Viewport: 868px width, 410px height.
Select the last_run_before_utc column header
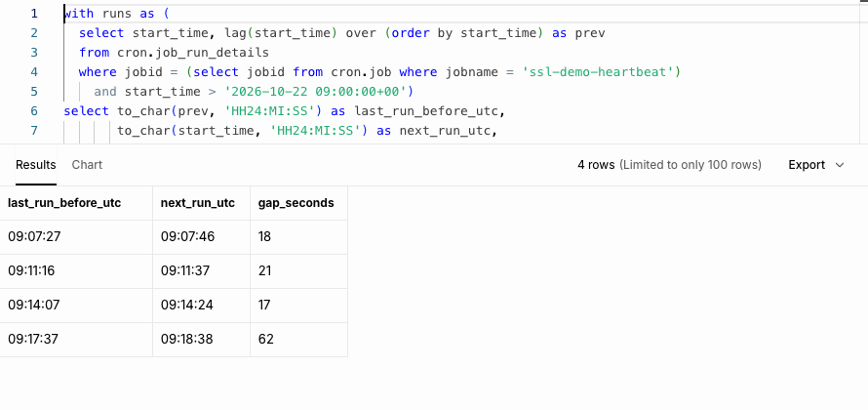click(76, 203)
